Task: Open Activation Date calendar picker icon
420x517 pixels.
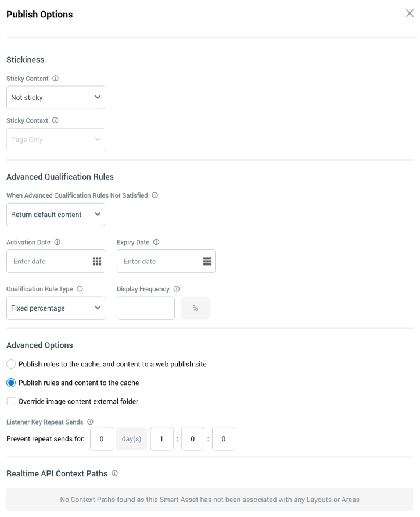Action: (97, 261)
